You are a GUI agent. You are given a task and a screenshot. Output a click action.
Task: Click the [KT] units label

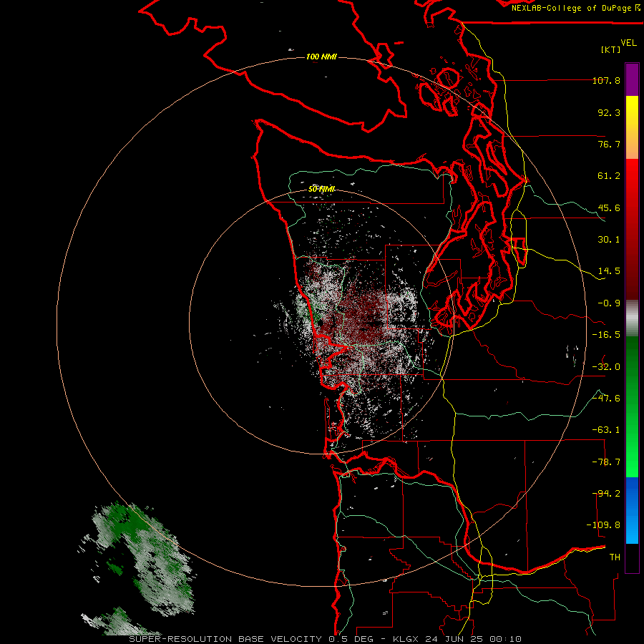(x=611, y=49)
